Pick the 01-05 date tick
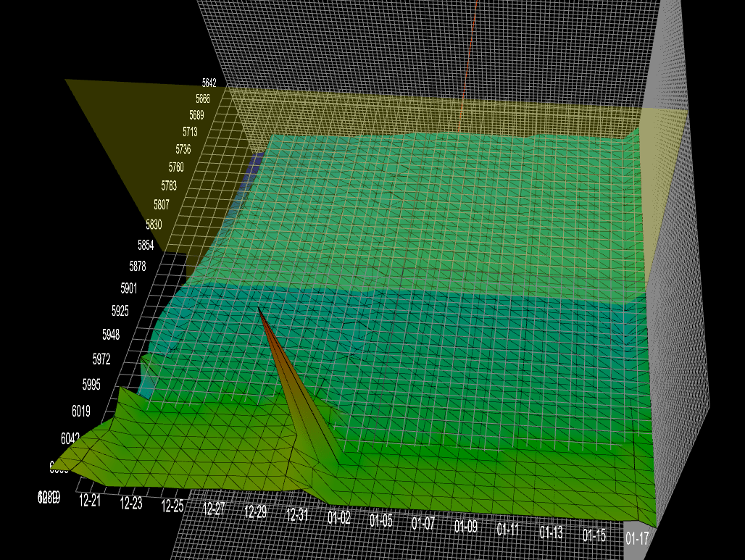 pos(381,521)
